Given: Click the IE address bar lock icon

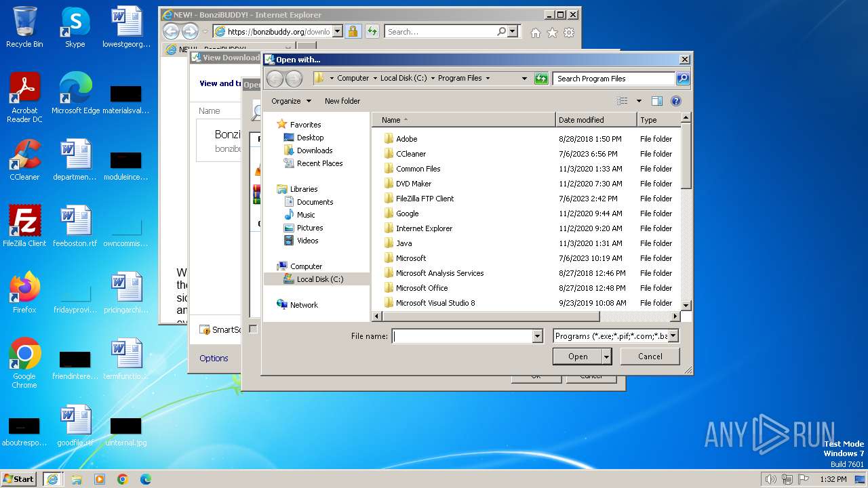Looking at the screenshot, I should 353,31.
